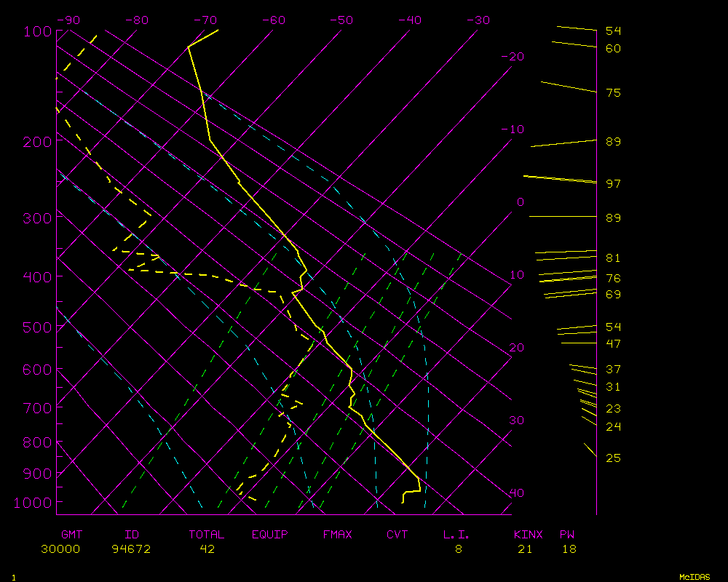Screen dimensions: 728x582
Task: Click the CVT header label
Action: coord(397,535)
